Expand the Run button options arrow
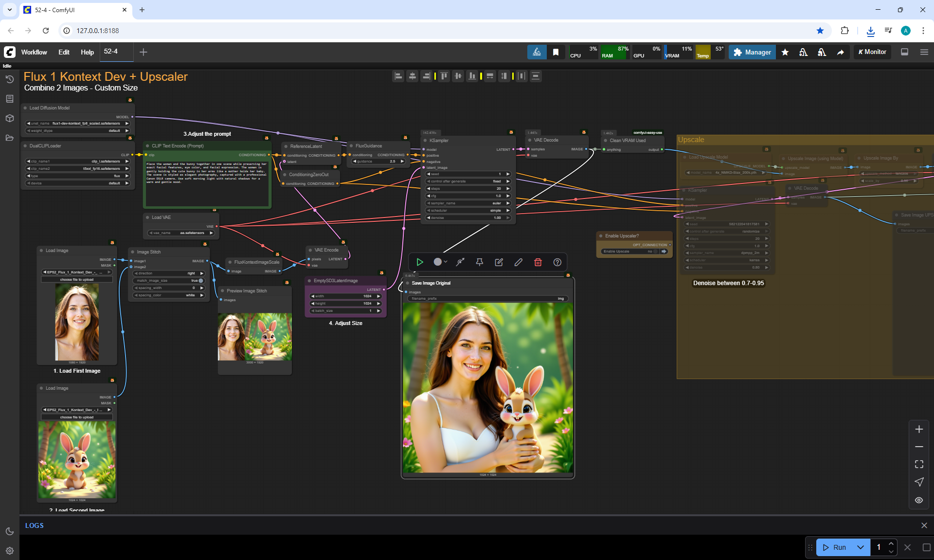This screenshot has height=560, width=934. (860, 547)
